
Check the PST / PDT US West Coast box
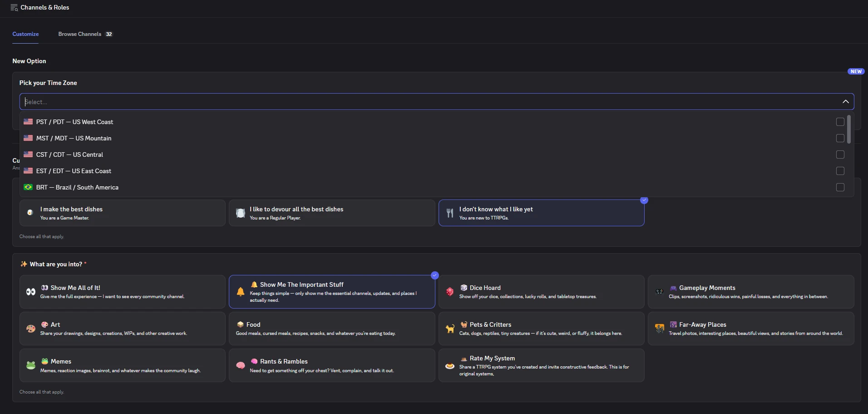[x=840, y=122]
